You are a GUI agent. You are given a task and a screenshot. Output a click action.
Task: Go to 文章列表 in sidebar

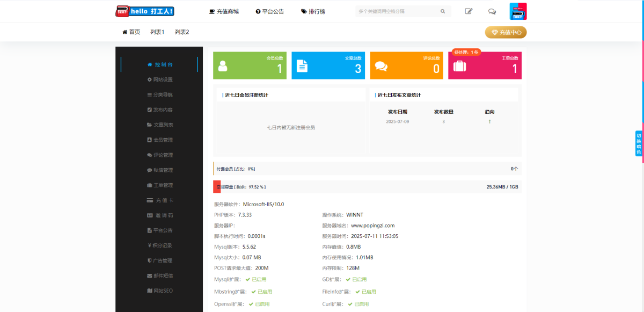click(160, 125)
